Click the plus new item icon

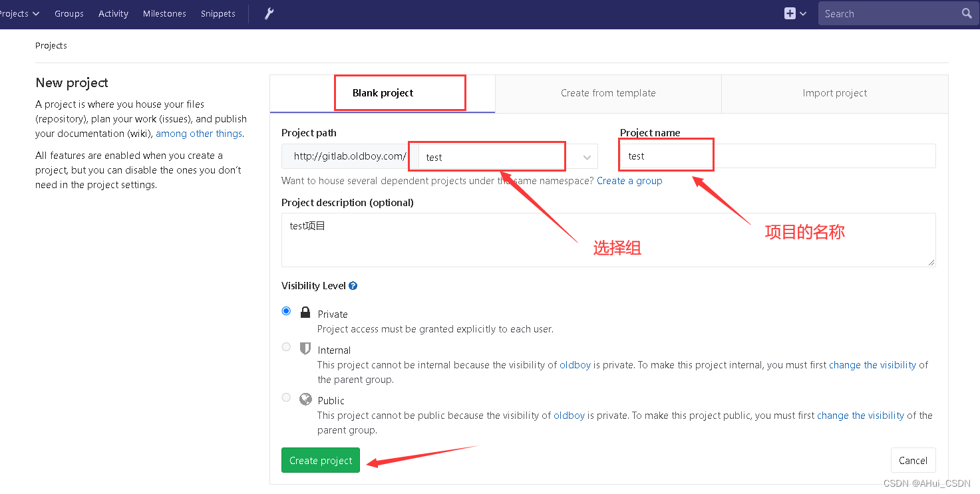790,13
